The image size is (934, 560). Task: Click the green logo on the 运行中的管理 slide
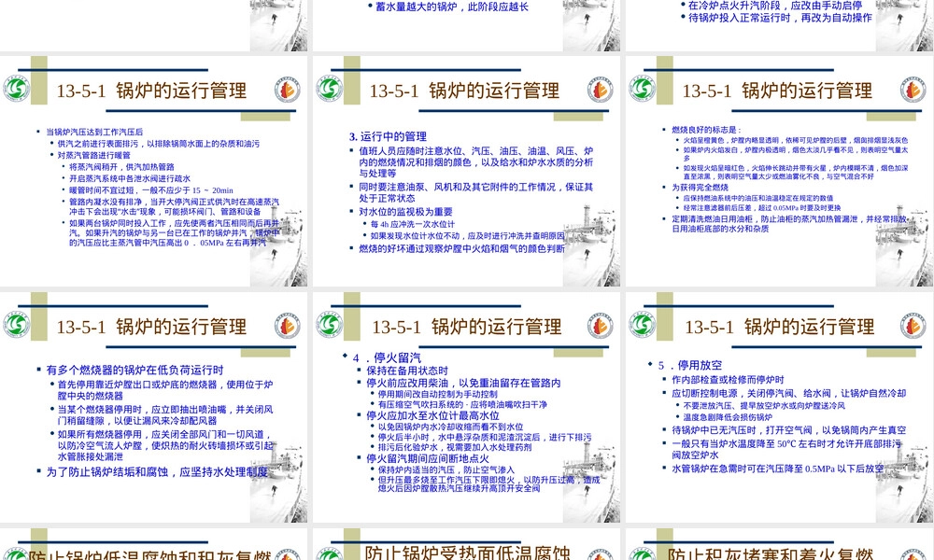click(330, 90)
